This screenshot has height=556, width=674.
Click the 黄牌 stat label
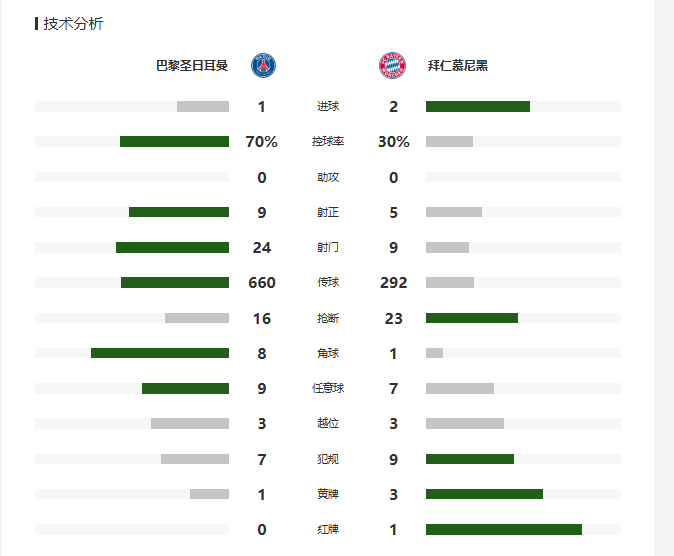[x=327, y=494]
